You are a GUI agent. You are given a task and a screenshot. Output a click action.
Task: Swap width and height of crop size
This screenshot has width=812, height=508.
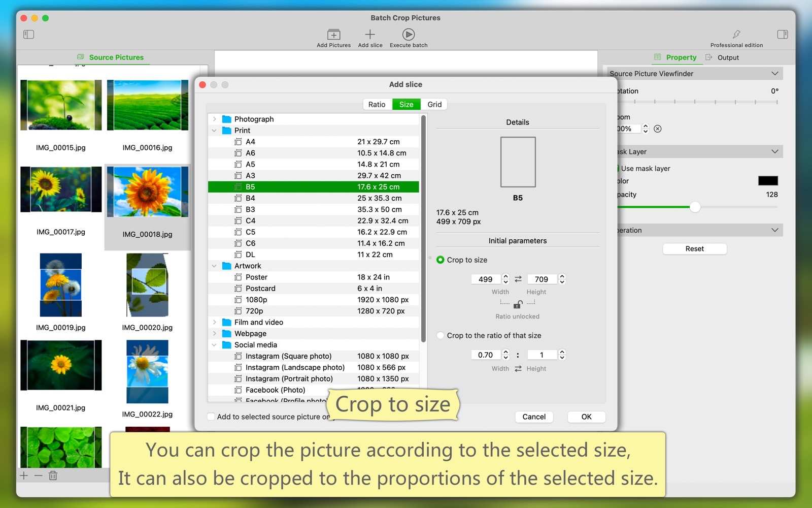click(518, 279)
